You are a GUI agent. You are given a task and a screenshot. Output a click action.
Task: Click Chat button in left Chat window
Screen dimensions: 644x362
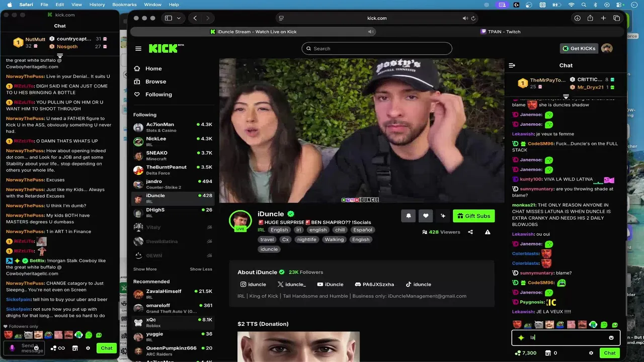click(x=107, y=348)
